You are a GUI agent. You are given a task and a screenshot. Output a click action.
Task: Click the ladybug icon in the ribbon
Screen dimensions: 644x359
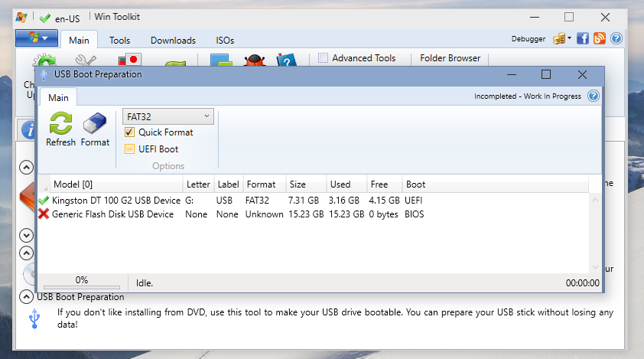point(255,61)
